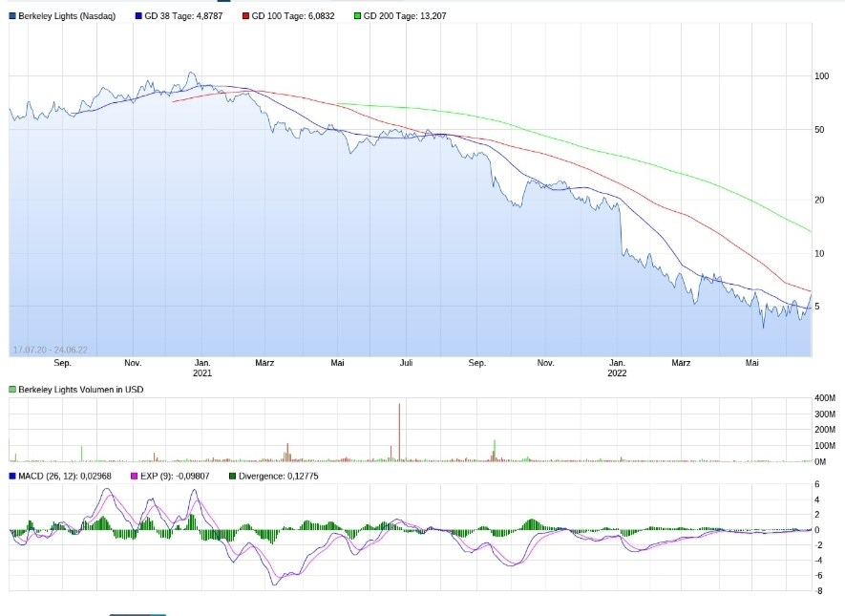Click the Juli month label on the time axis

pos(406,363)
